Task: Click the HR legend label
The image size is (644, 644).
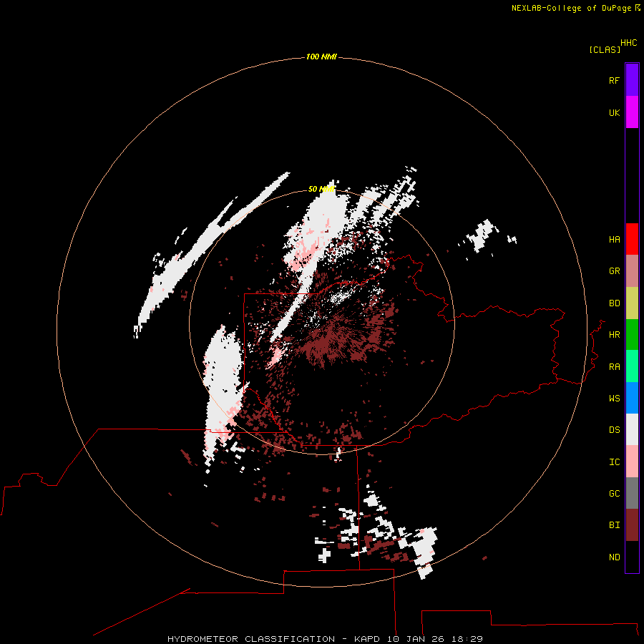Action: [614, 335]
